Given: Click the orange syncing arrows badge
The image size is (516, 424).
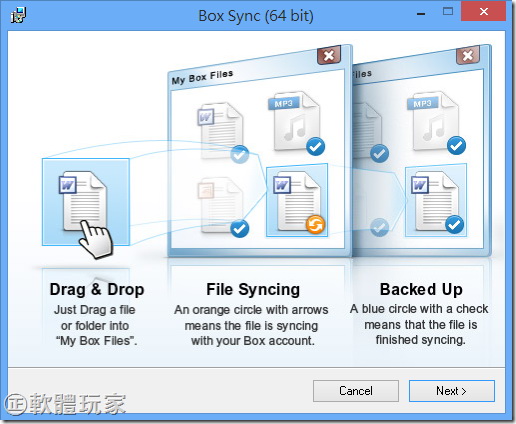Looking at the screenshot, I should [315, 224].
